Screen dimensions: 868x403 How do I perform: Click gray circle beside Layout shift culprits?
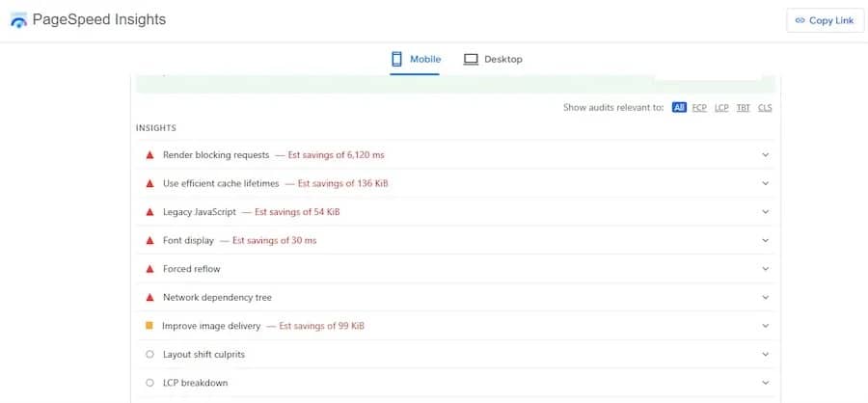[x=149, y=354]
